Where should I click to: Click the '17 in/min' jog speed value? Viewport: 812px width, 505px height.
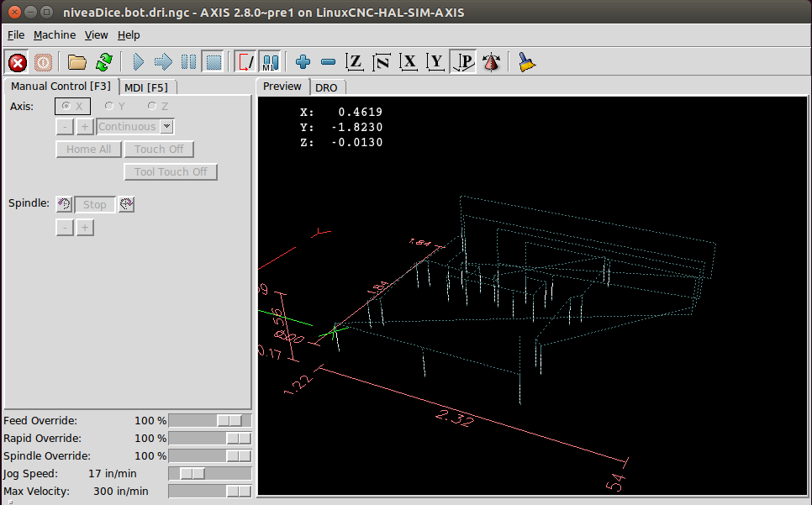[113, 473]
